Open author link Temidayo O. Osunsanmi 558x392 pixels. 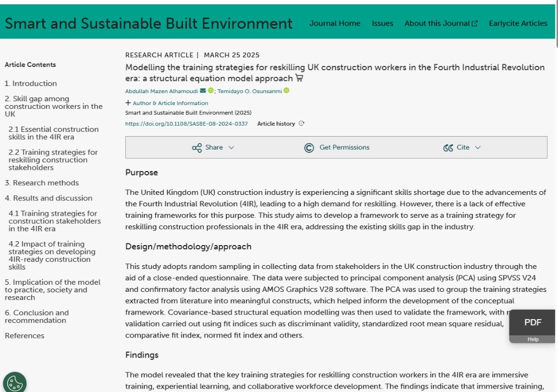[x=250, y=91]
